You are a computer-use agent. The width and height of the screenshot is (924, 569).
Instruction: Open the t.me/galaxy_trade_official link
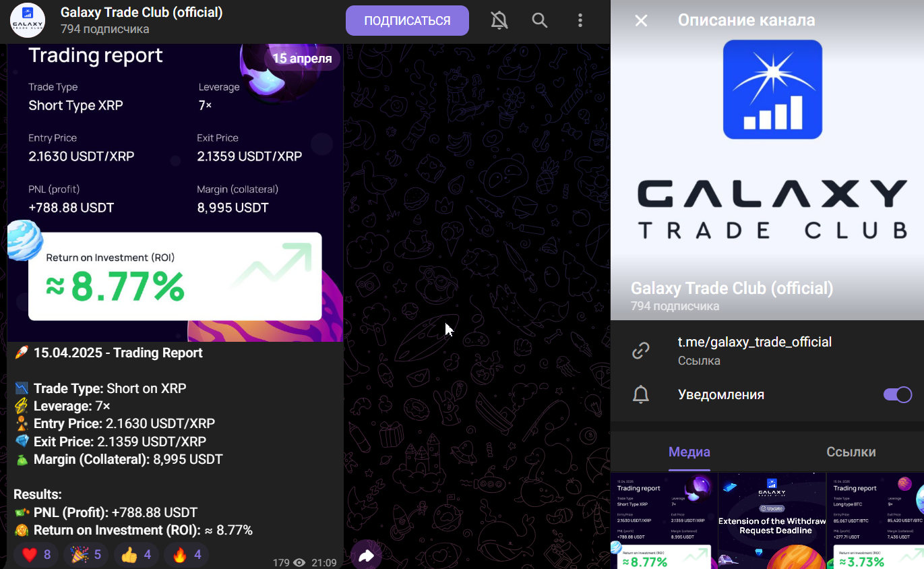[755, 342]
